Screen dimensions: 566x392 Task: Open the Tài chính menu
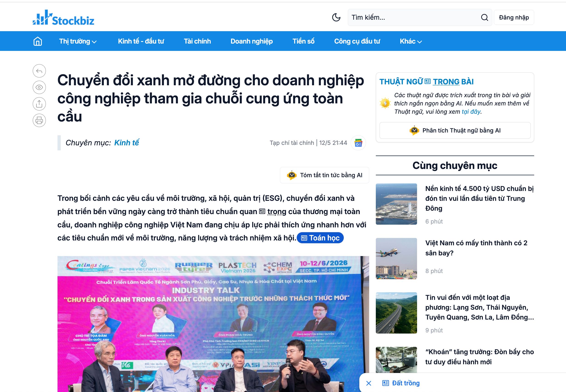pos(197,41)
